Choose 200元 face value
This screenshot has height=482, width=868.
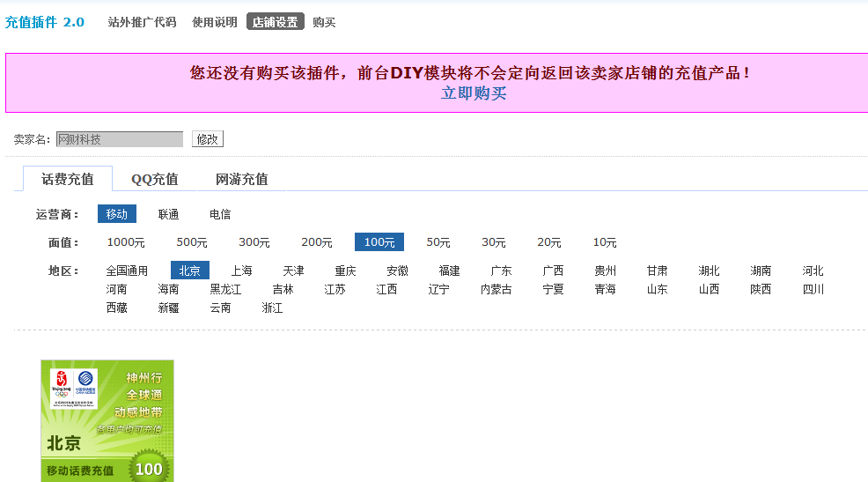tap(317, 242)
